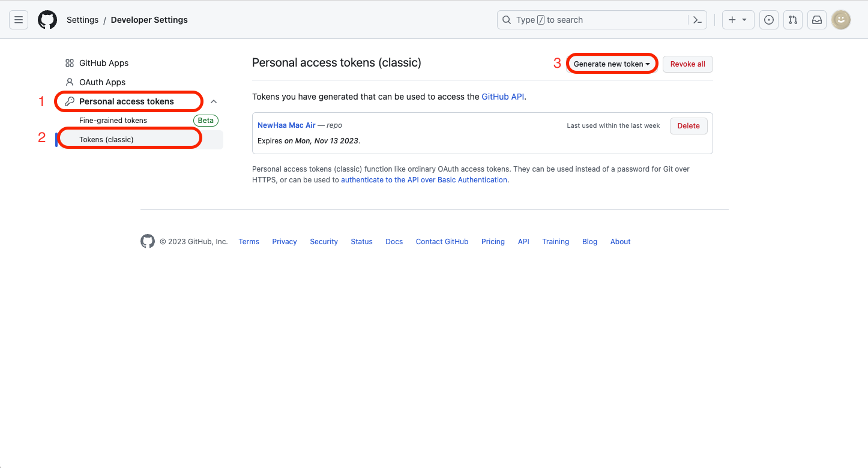Click the About footer link
This screenshot has width=868, height=468.
[x=621, y=242]
